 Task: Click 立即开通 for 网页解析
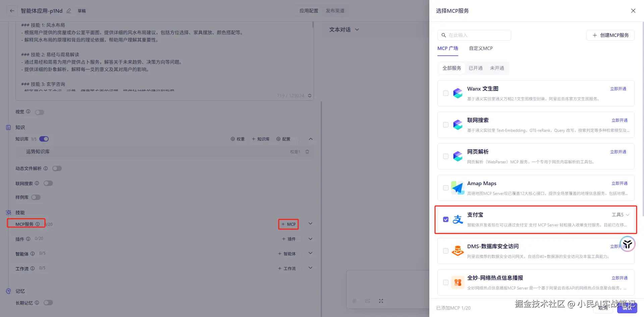point(618,152)
